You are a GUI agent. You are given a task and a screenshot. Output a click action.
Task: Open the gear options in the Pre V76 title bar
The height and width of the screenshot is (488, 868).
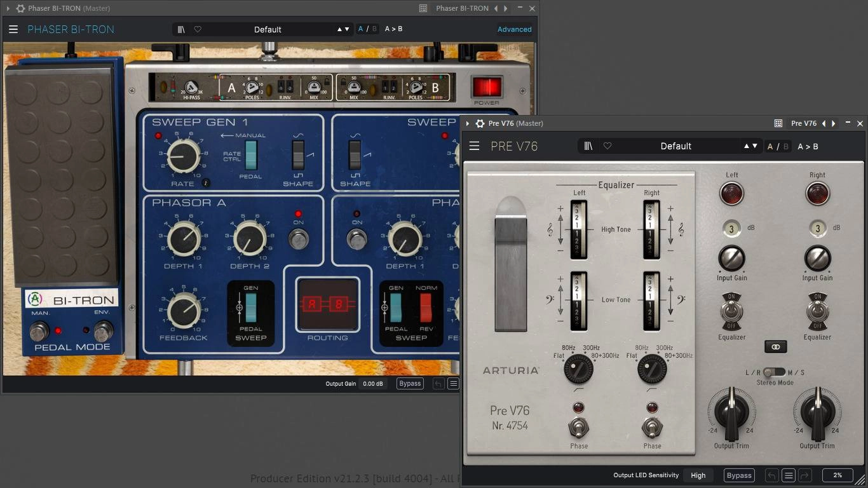coord(480,123)
